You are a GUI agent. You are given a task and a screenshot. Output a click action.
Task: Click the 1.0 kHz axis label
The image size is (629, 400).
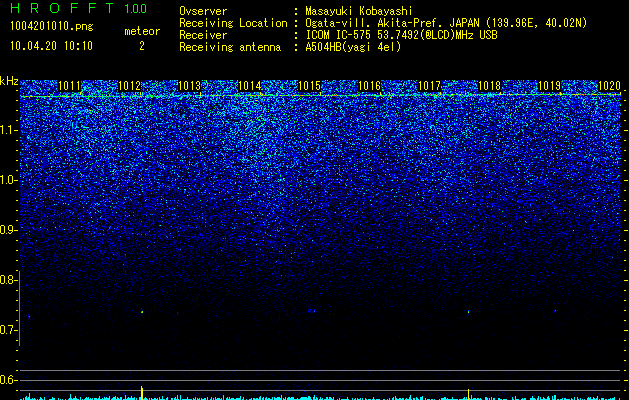[x=9, y=180]
